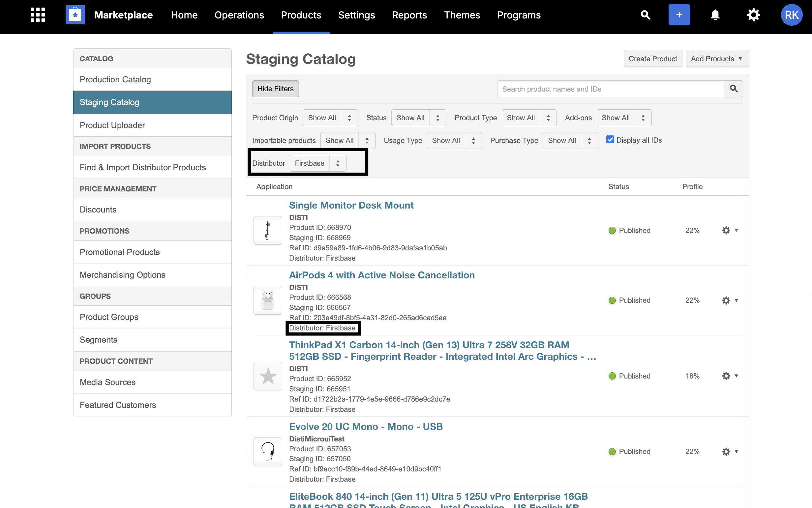Open settings gear in top bar

pyautogui.click(x=753, y=15)
